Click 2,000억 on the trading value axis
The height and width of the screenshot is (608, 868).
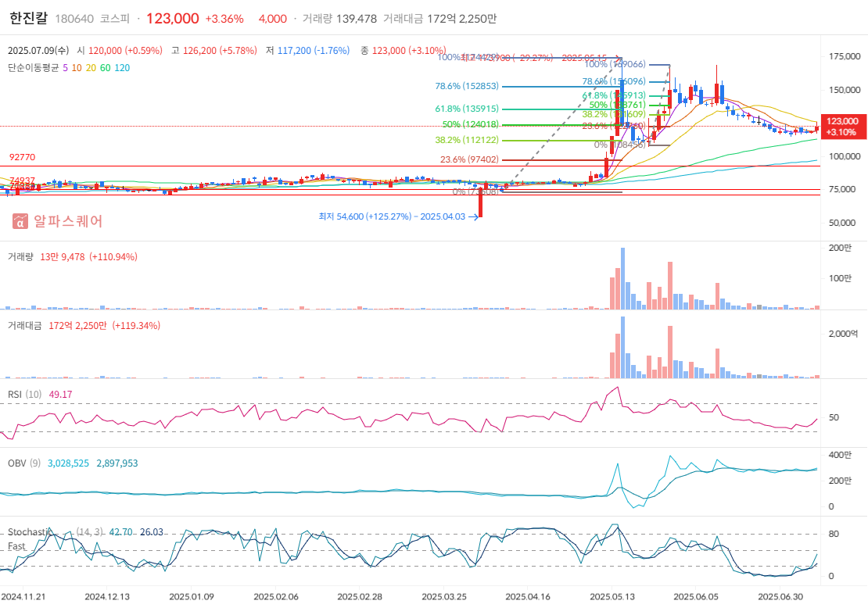843,334
